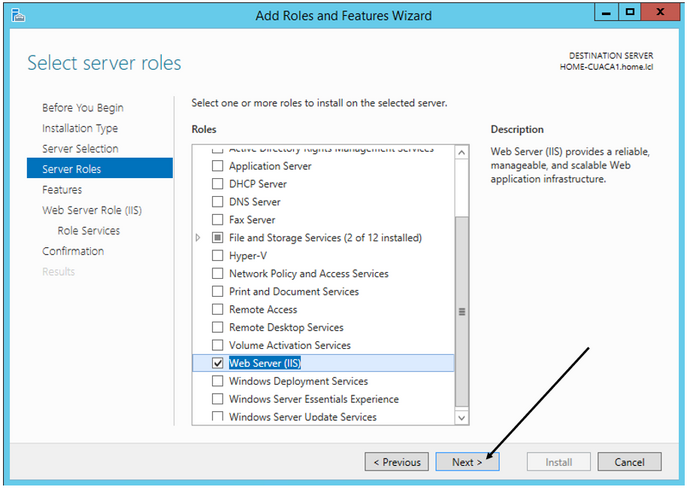Image resolution: width=690 pixels, height=490 pixels.
Task: Click the 'DNS Server' role text
Action: 255,202
